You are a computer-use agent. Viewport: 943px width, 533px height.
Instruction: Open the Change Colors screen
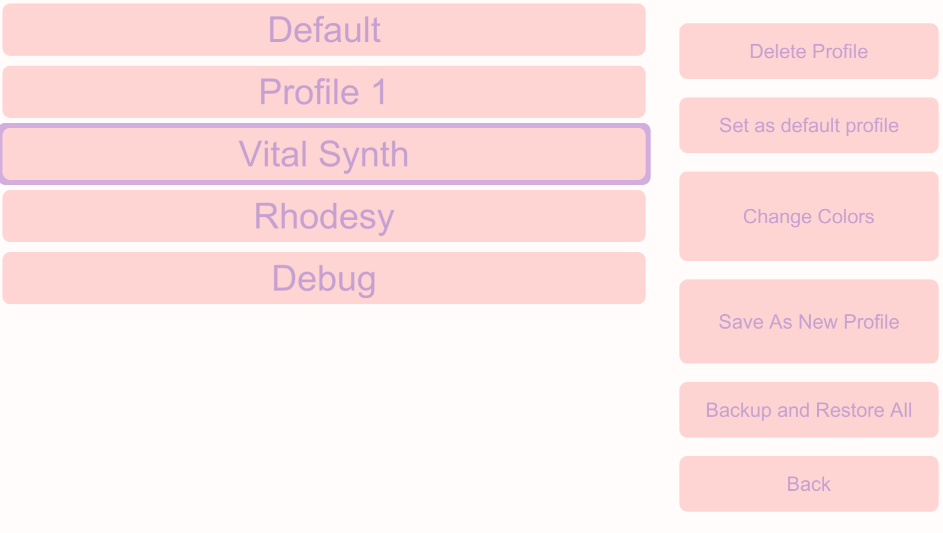[x=808, y=216]
